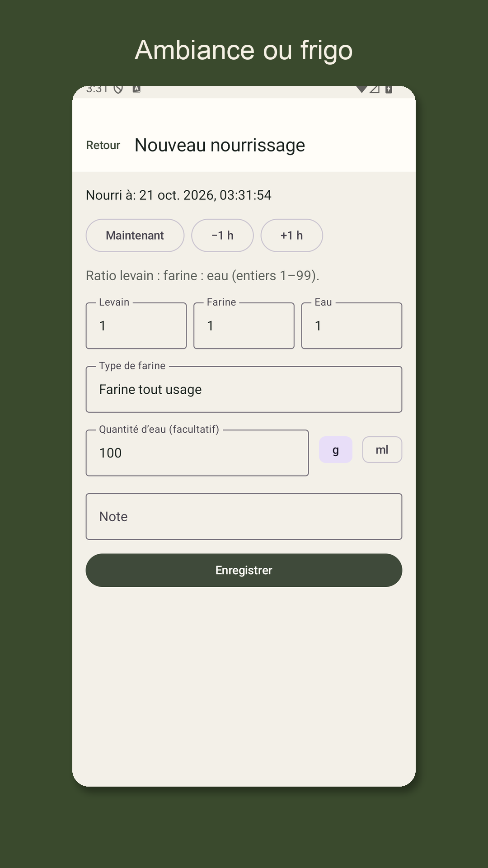The width and height of the screenshot is (488, 868).
Task: Tap the cellular signal status icon
Action: (375, 89)
